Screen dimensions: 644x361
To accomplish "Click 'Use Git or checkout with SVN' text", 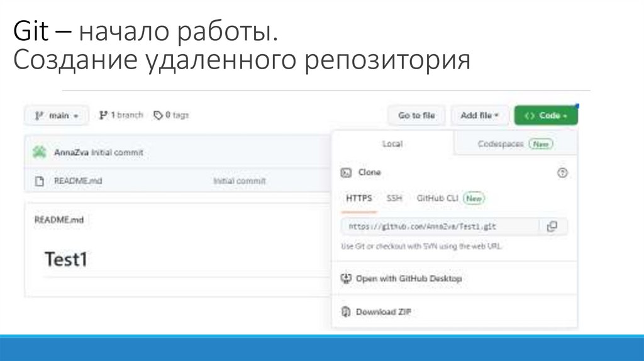I will click(421, 246).
